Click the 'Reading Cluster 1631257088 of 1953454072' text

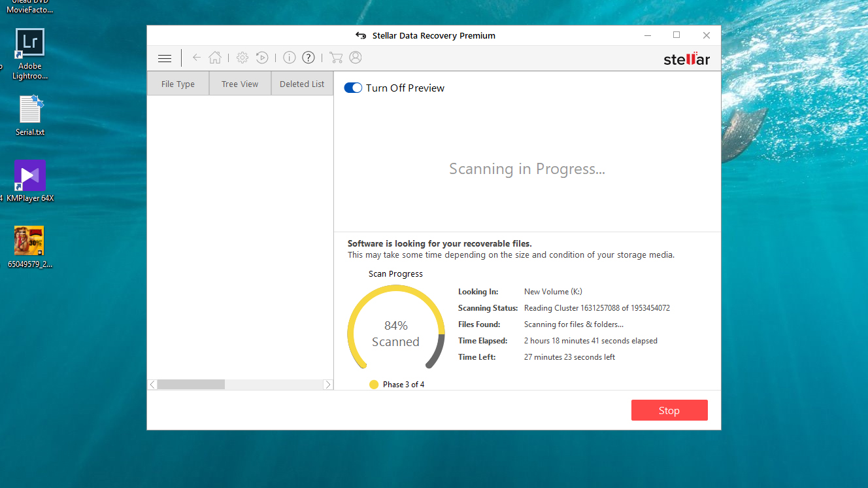click(597, 308)
